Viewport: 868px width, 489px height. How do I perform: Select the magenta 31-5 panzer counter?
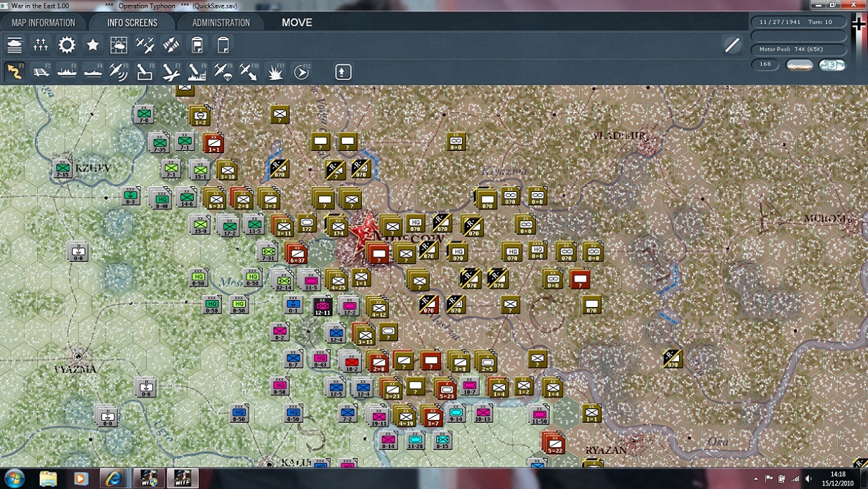click(311, 281)
